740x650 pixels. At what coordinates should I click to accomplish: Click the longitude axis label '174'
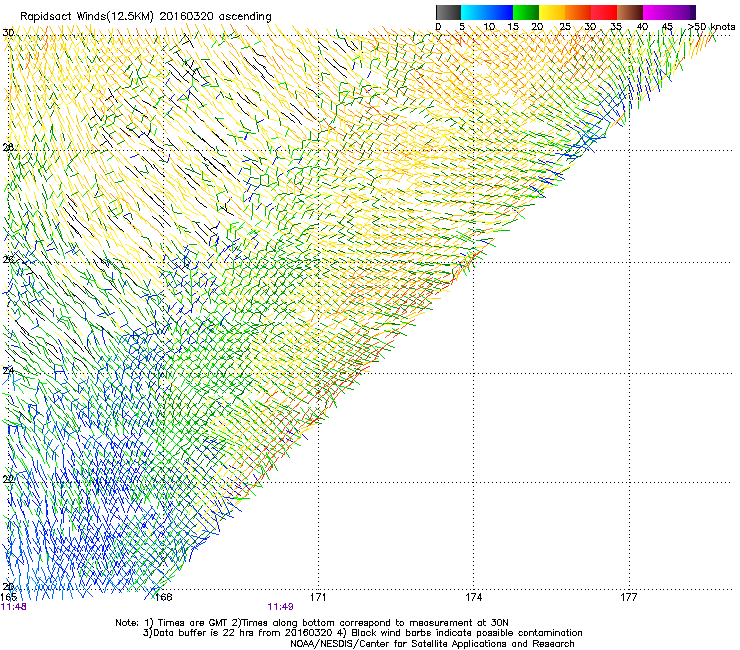click(x=474, y=597)
